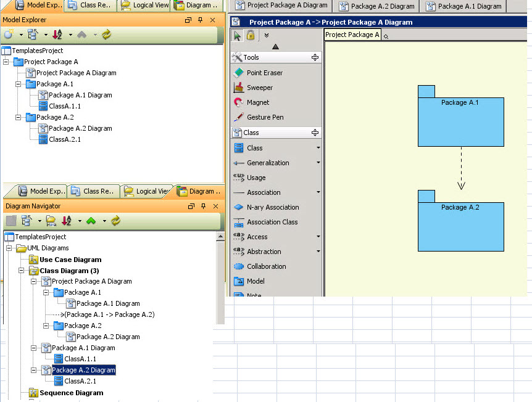
Task: Select the Magnet tool
Action: (258, 102)
